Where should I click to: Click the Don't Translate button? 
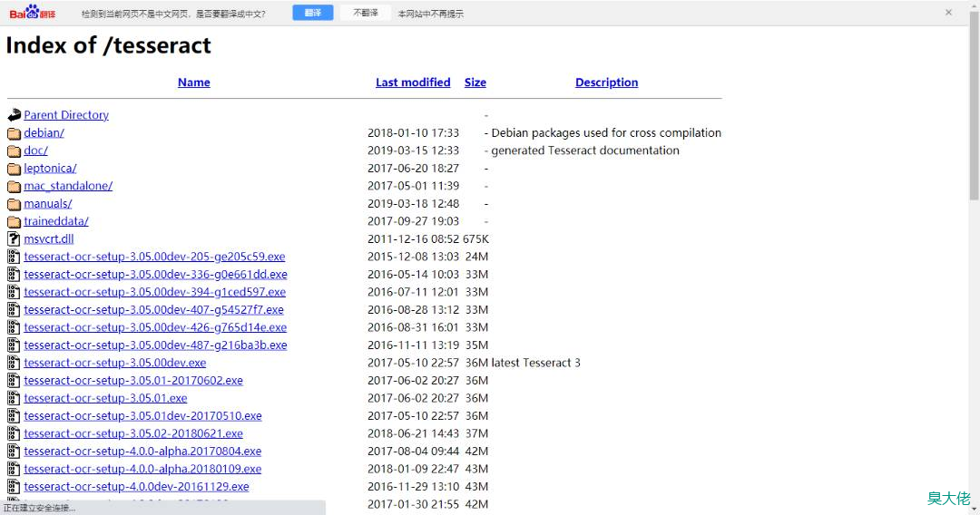click(366, 13)
